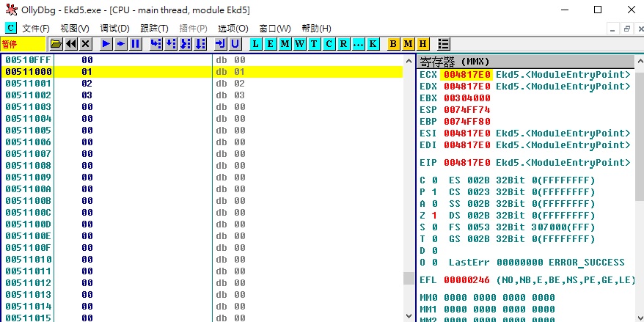Click the Open file folder icon
The width and height of the screenshot is (644, 322).
(x=56, y=44)
